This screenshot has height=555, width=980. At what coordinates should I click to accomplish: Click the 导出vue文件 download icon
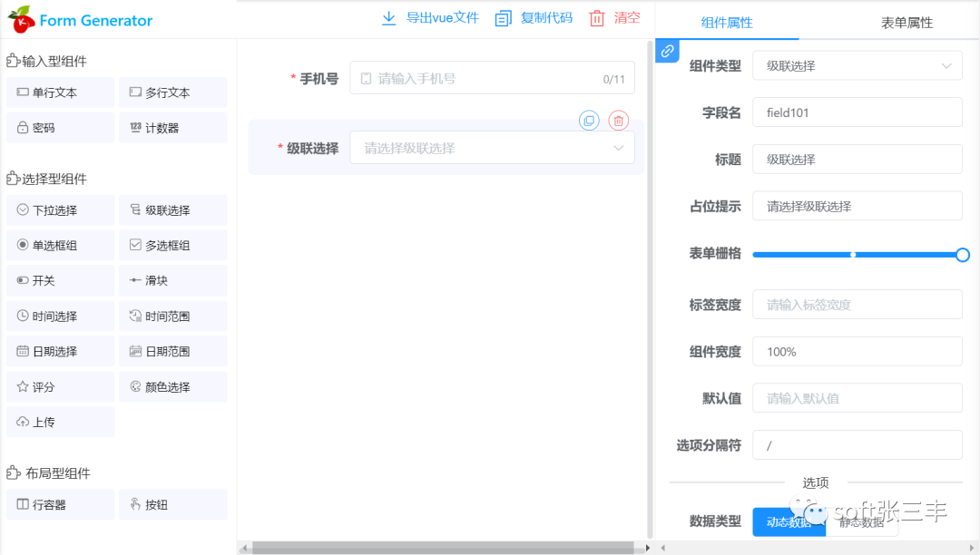(x=389, y=18)
